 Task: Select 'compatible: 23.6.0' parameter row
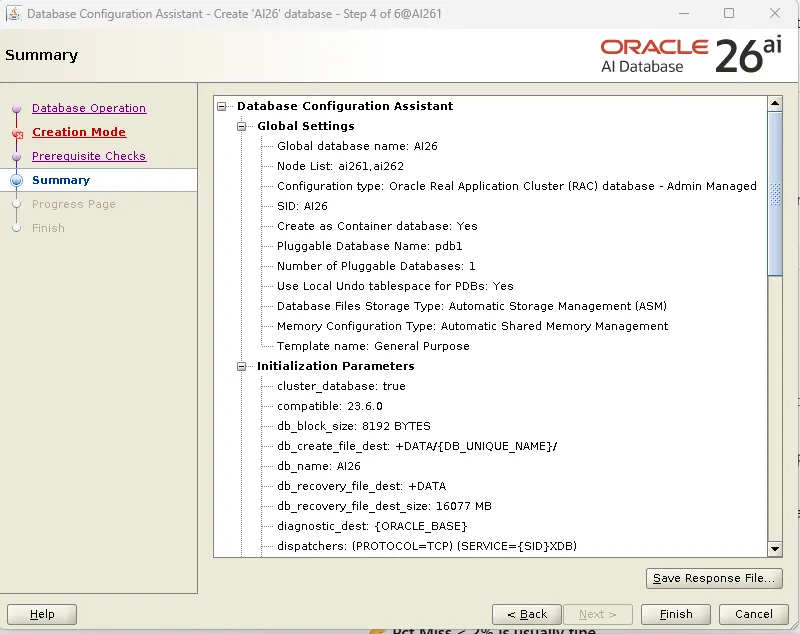pos(330,406)
